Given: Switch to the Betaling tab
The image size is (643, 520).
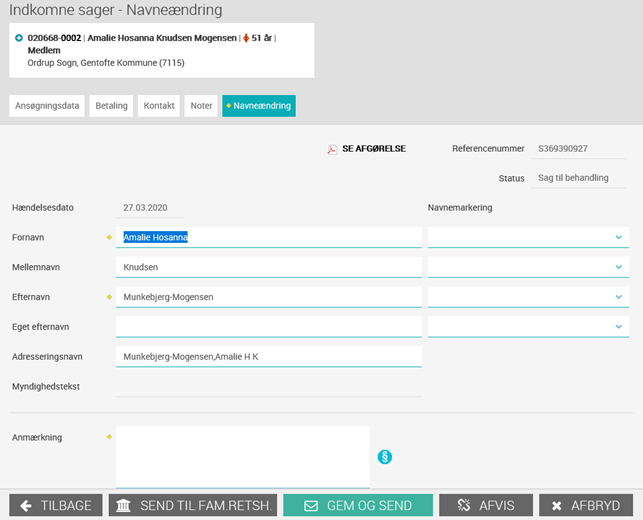Looking at the screenshot, I should tap(111, 106).
